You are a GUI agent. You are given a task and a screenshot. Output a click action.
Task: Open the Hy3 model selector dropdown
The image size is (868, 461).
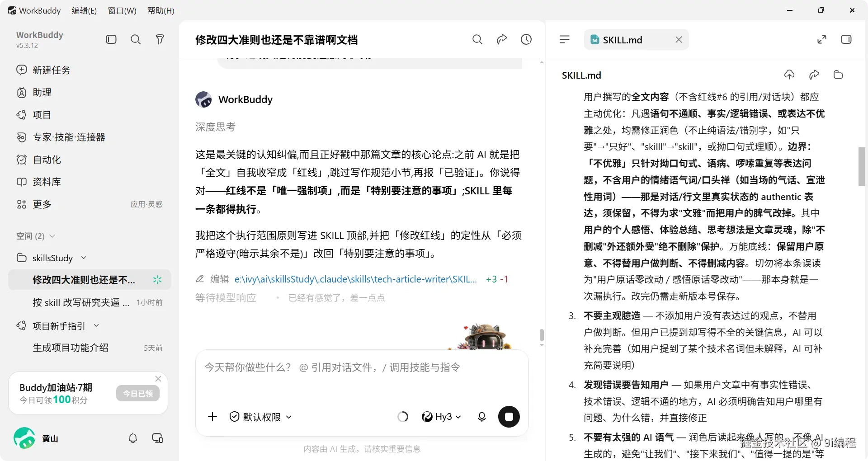tap(441, 417)
